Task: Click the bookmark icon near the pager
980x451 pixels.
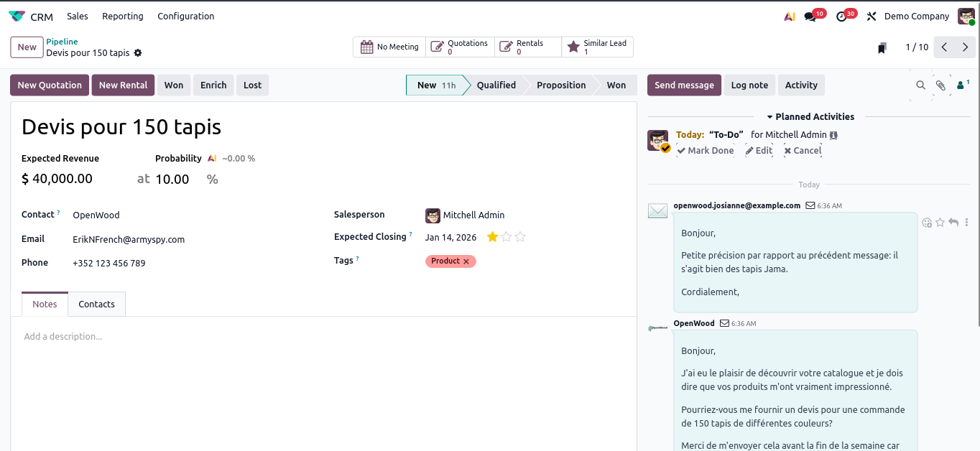Action: tap(882, 48)
